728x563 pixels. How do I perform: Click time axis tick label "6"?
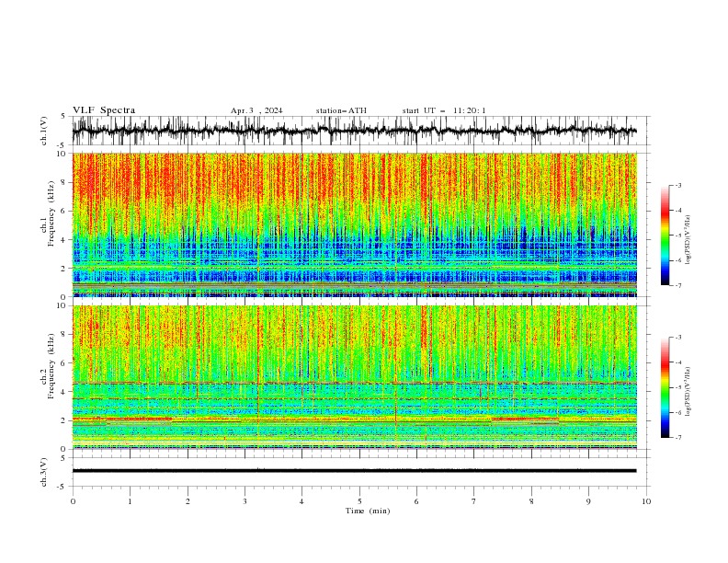click(416, 501)
